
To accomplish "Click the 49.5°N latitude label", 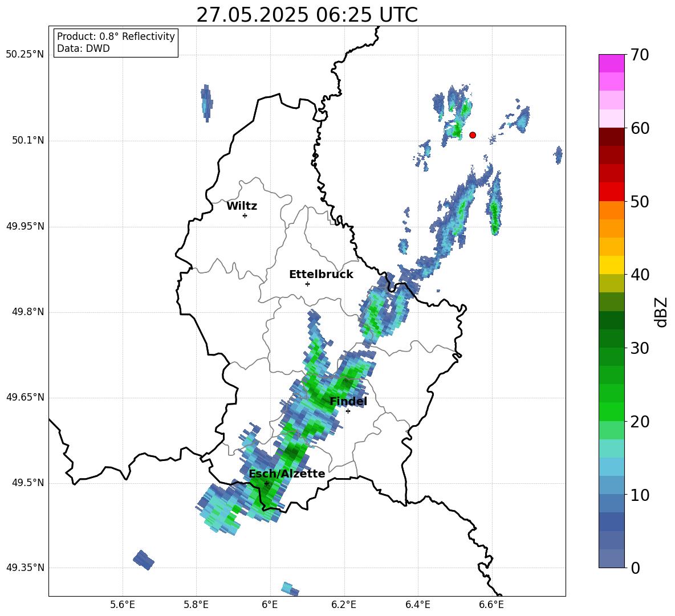I will (28, 483).
